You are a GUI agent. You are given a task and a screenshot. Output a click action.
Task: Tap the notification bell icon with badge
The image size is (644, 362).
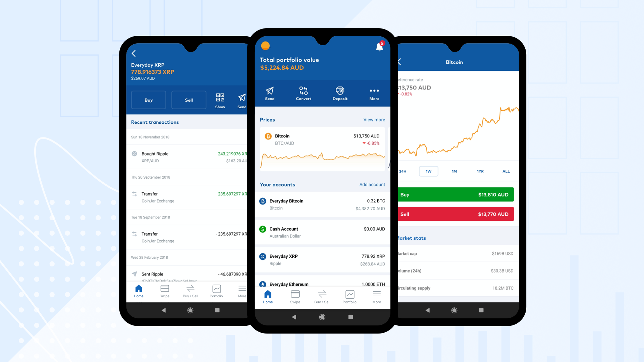378,47
